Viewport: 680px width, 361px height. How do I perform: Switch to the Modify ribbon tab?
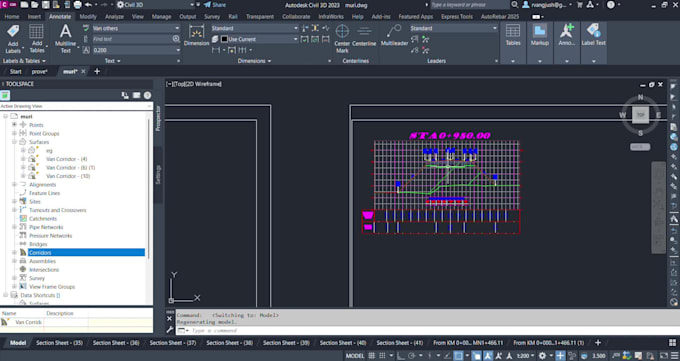[88, 16]
